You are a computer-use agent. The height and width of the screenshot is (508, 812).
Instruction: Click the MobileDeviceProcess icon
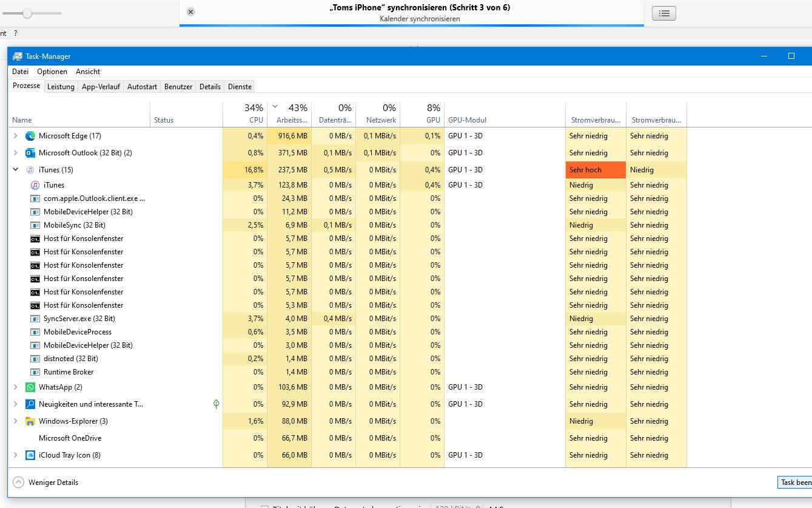[x=35, y=332]
